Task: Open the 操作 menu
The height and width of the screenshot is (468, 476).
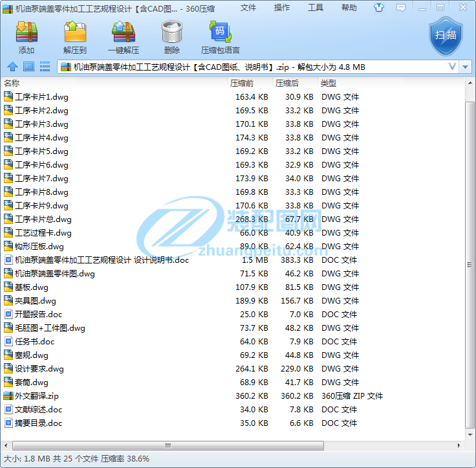Action: tap(282, 8)
